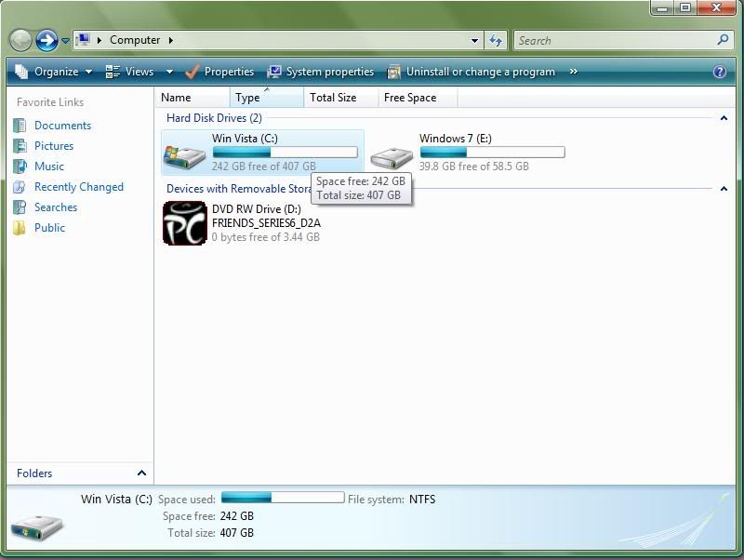Maximize the Computer window
Screen dimensions: 744x560
pyautogui.click(x=684, y=8)
